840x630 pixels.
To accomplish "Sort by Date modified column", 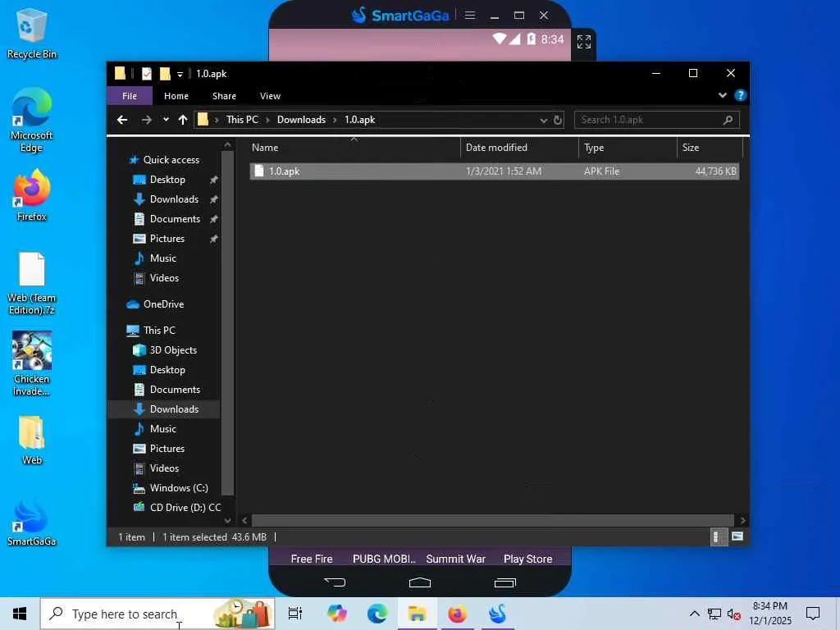I will (519, 148).
